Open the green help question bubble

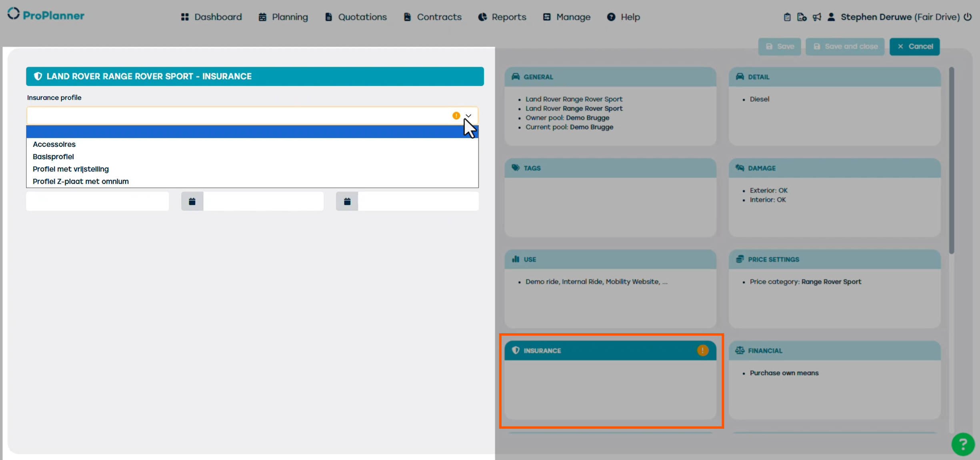963,444
